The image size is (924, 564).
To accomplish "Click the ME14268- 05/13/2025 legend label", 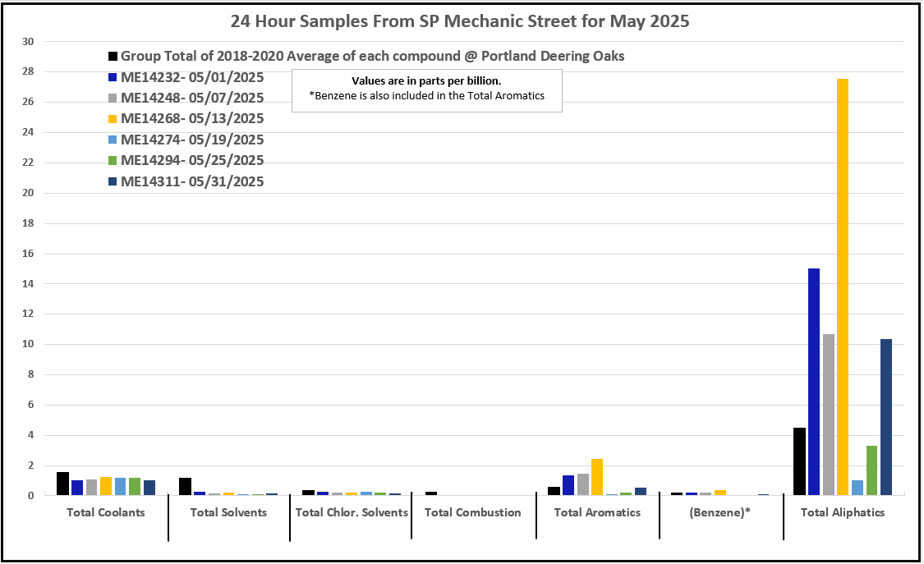I will pyautogui.click(x=193, y=119).
